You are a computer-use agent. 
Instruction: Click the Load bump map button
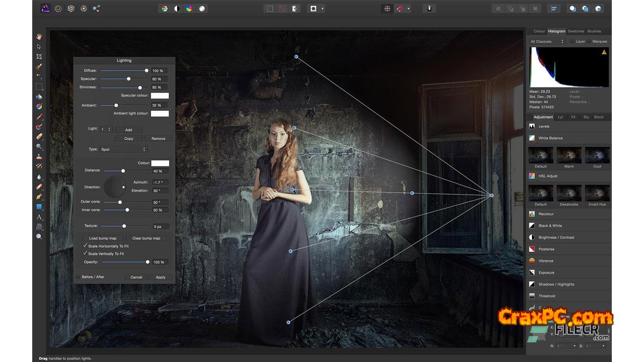(103, 238)
